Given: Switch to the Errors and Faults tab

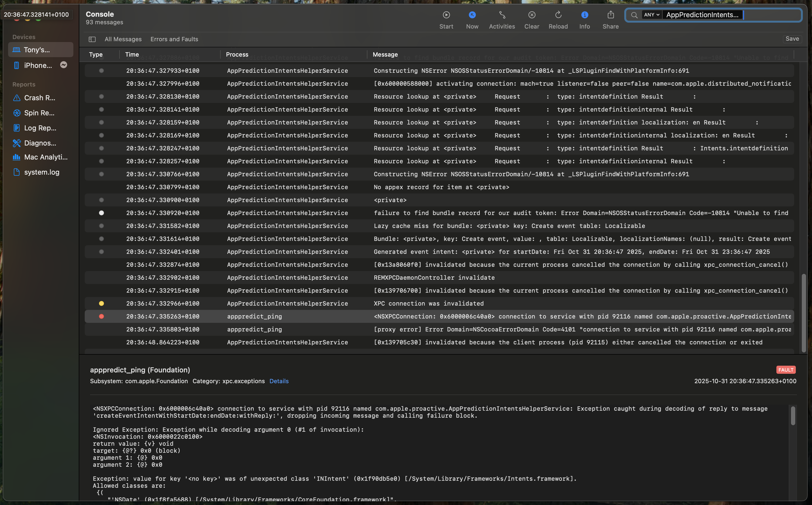Looking at the screenshot, I should click(x=174, y=39).
